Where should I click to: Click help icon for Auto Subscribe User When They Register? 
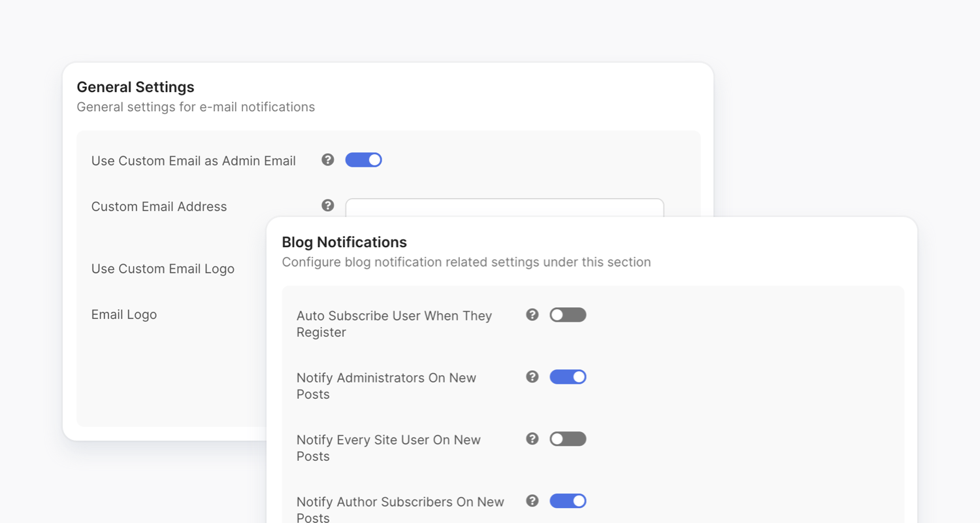[532, 314]
